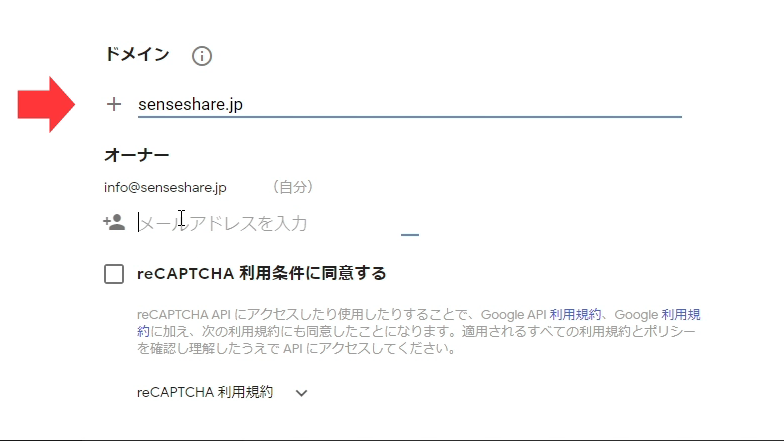Click the オーナー heading
This screenshot has height=441, width=784.
(136, 155)
